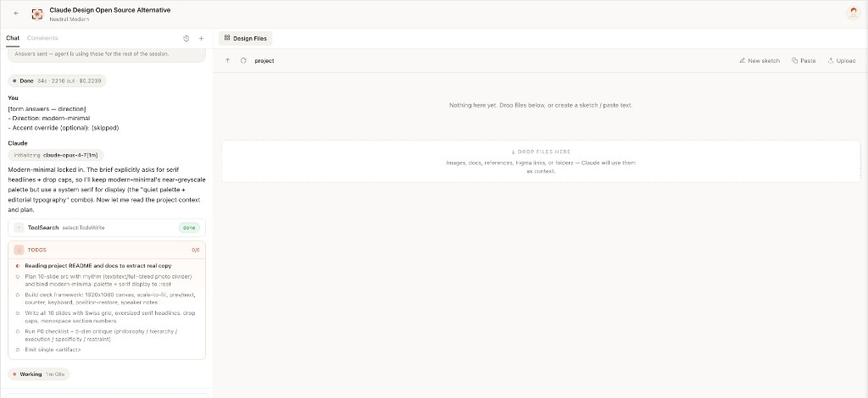Click the message input box below chat

(107, 395)
